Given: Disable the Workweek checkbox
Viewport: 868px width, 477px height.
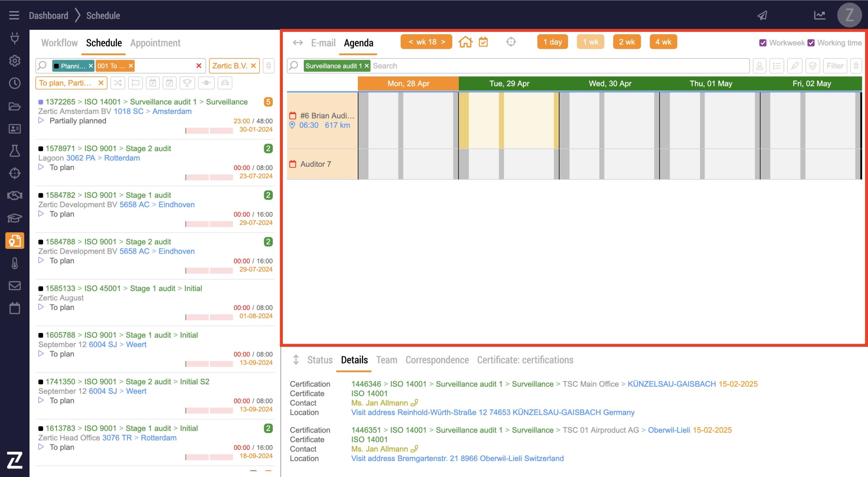Looking at the screenshot, I should tap(763, 43).
